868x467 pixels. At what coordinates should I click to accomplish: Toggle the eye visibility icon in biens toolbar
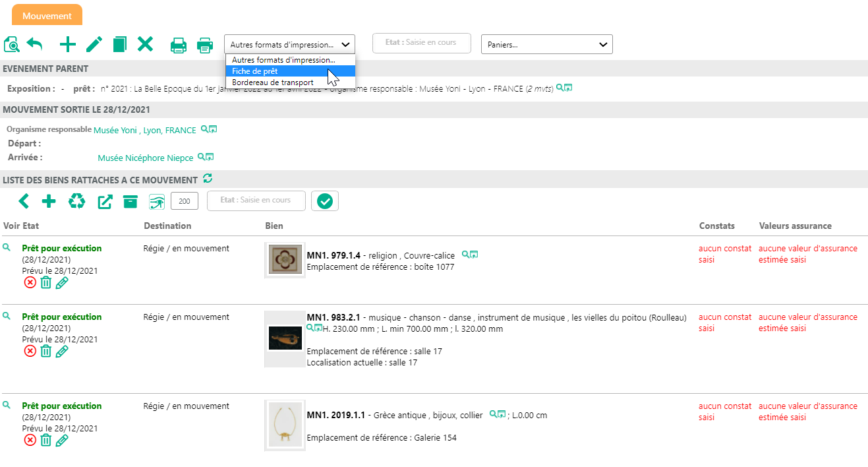pos(157,202)
